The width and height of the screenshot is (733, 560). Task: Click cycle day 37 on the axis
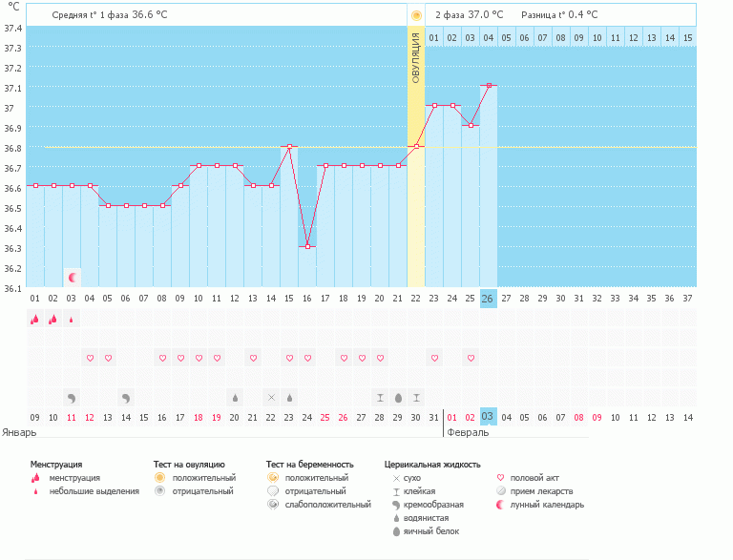[687, 299]
